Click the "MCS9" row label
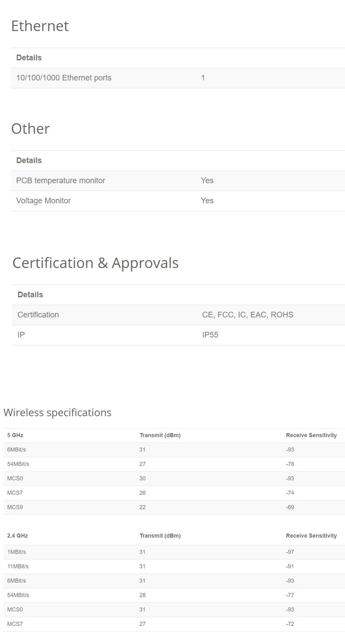Viewport: 345px width, 644px height. 15,508
